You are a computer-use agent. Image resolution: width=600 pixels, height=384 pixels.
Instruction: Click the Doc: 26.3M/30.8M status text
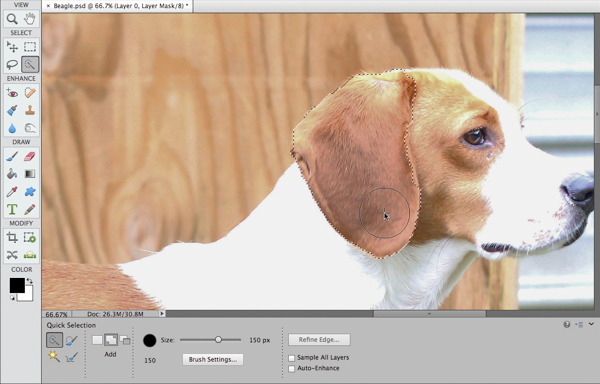(115, 314)
